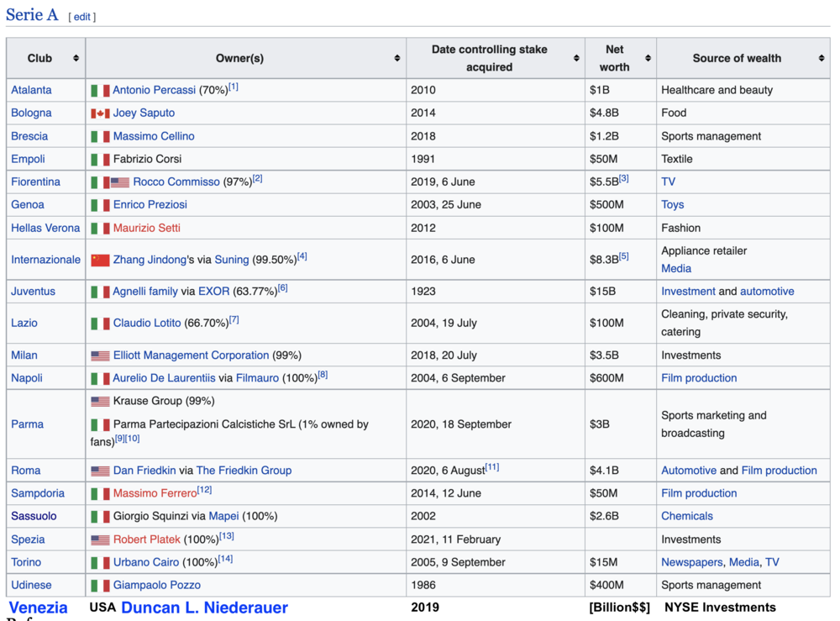
Task: Click the Canadian flag beside Joey Saputo
Action: (x=100, y=113)
